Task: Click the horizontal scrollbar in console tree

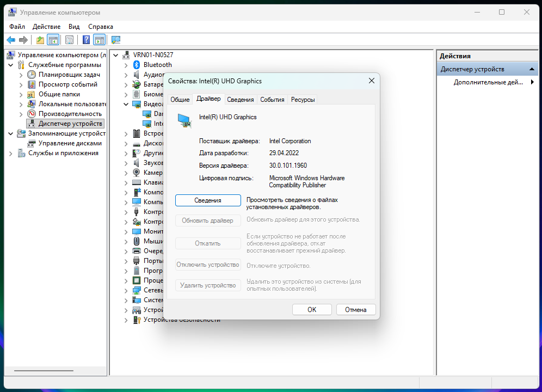Action: tap(44, 371)
